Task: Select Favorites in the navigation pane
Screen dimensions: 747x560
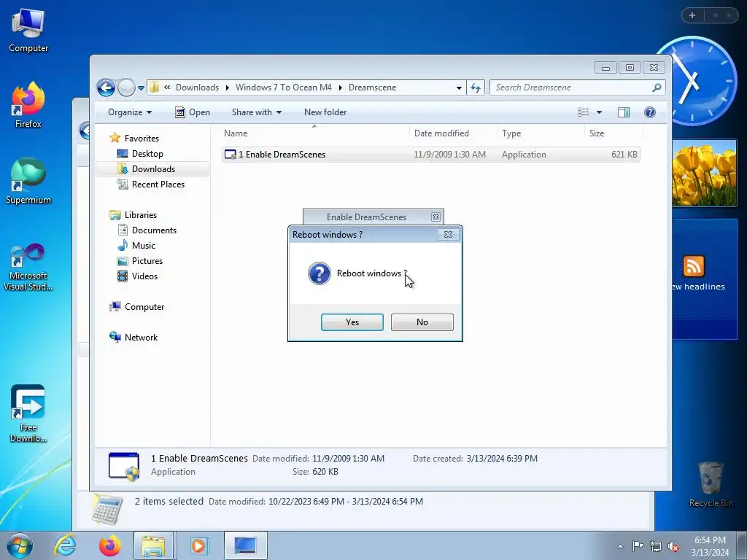Action: click(x=142, y=138)
